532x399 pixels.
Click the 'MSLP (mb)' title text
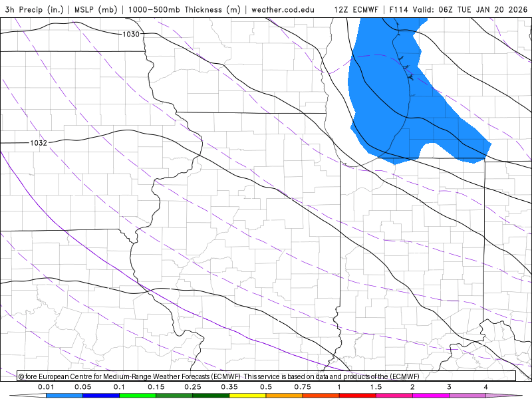click(96, 9)
